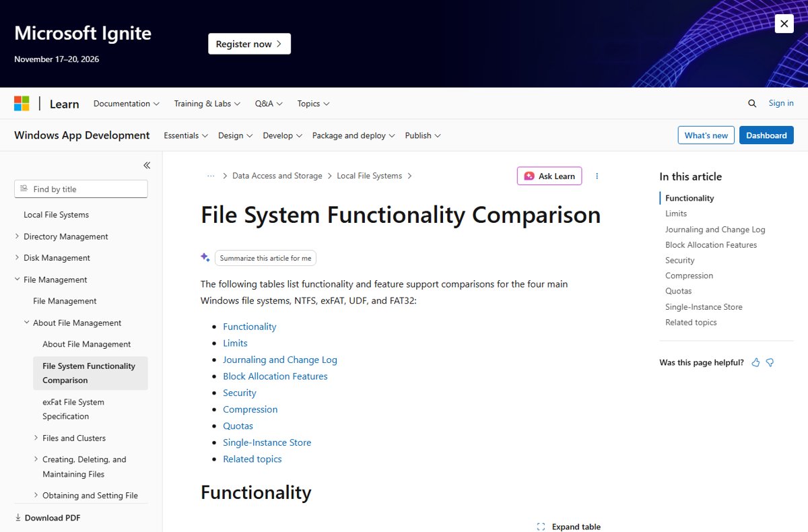Click Summarize this article for me
The width and height of the screenshot is (808, 532).
[x=265, y=258]
